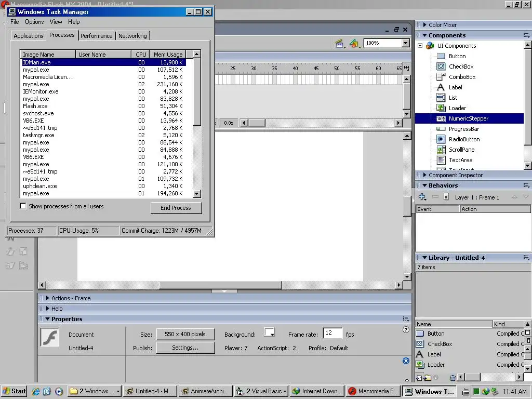Screen dimensions: 532x399
Task: Open the 100% zoom dropdown
Action: (x=405, y=43)
